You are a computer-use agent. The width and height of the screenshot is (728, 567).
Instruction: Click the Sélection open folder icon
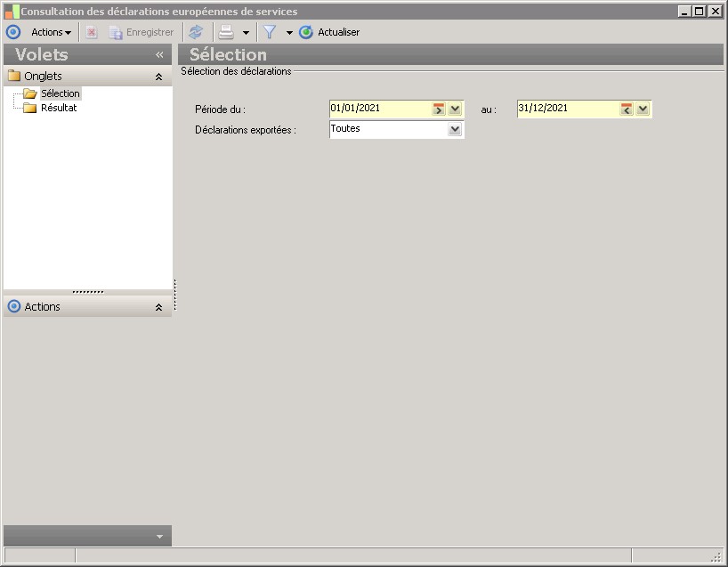tap(30, 93)
